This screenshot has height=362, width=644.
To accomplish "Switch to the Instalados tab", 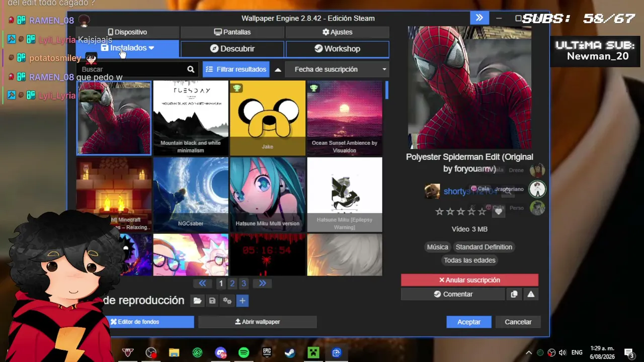I will pos(127,48).
